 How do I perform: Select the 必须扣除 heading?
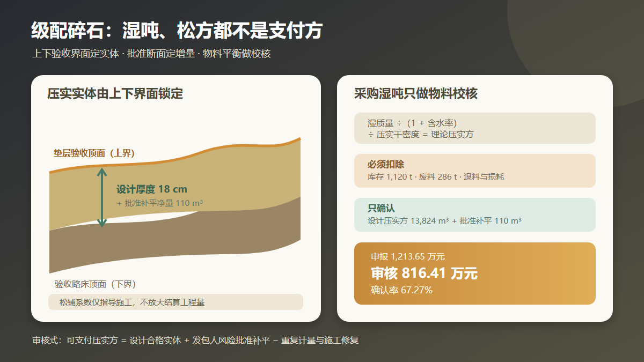(x=386, y=165)
